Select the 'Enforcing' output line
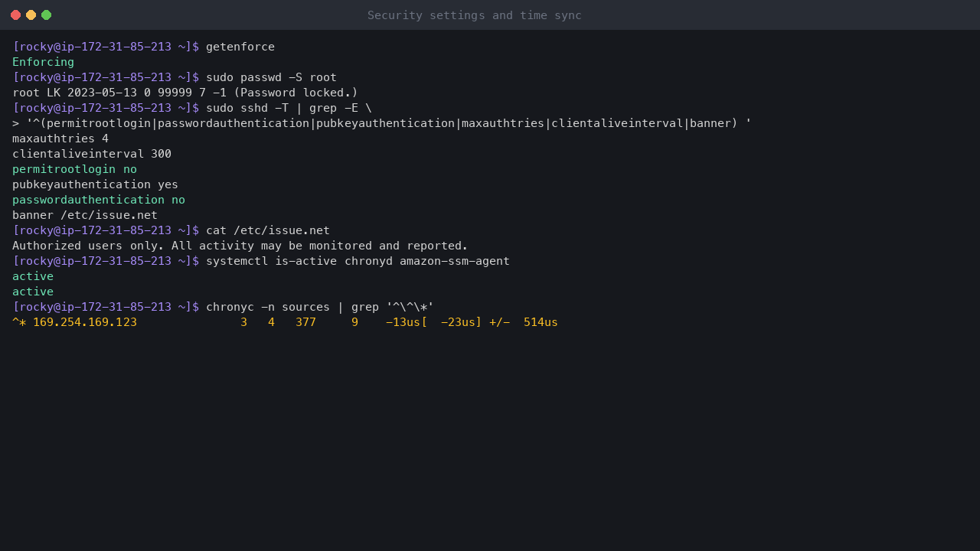This screenshot has width=980, height=551. tap(44, 62)
